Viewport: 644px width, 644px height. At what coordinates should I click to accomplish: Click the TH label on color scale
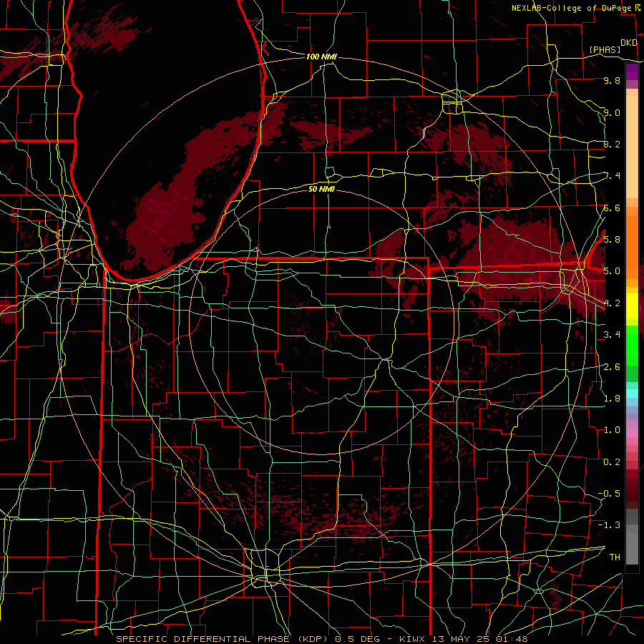[615, 557]
